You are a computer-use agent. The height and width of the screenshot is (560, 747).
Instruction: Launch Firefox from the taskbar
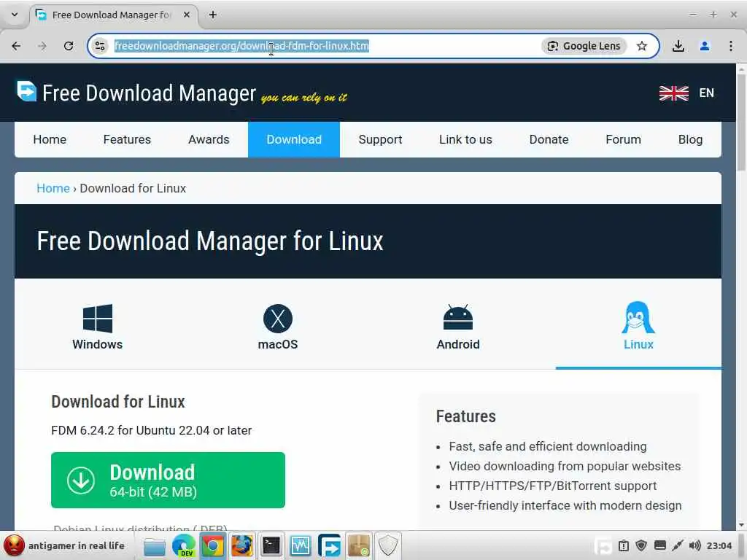(x=242, y=545)
